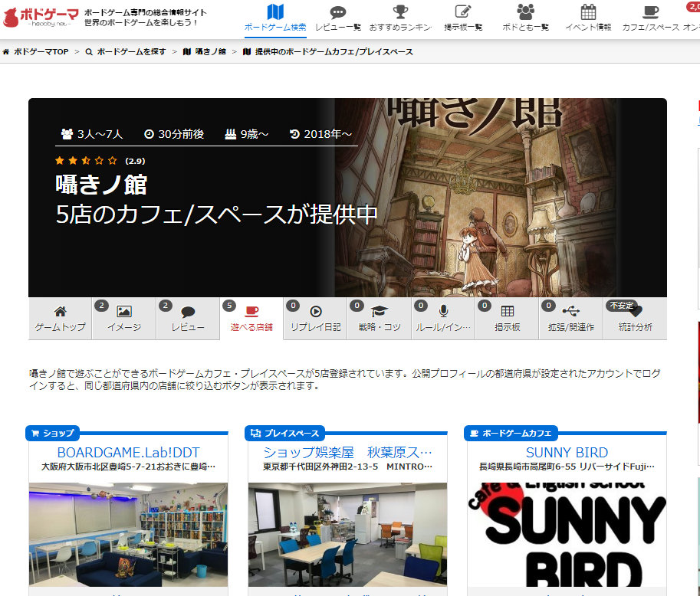Image resolution: width=700 pixels, height=596 pixels.
Task: Open the ルール/インスト tab
Action: [443, 319]
